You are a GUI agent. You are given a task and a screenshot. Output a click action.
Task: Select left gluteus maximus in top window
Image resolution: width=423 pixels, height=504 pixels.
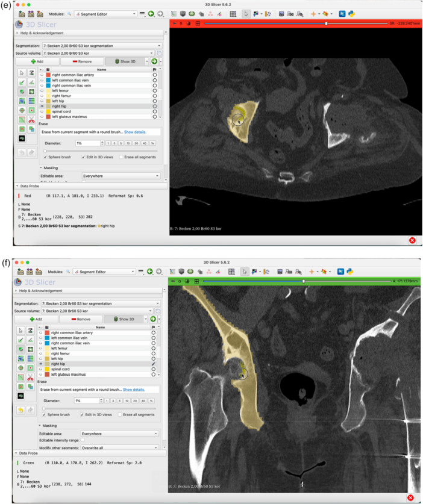tap(69, 117)
